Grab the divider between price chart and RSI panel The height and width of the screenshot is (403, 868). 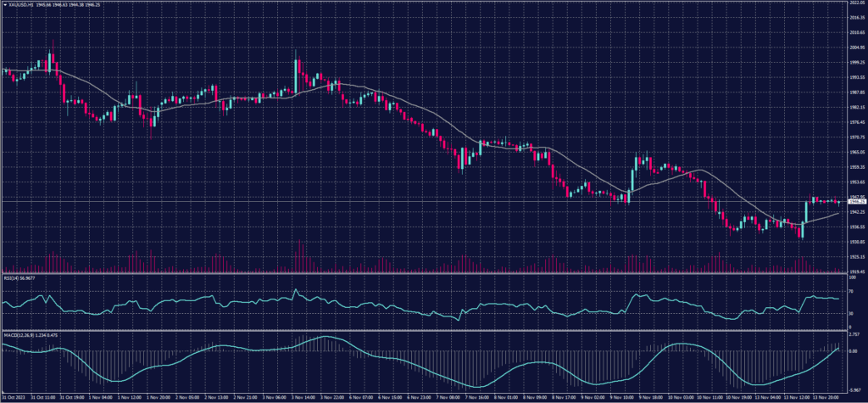click(424, 273)
